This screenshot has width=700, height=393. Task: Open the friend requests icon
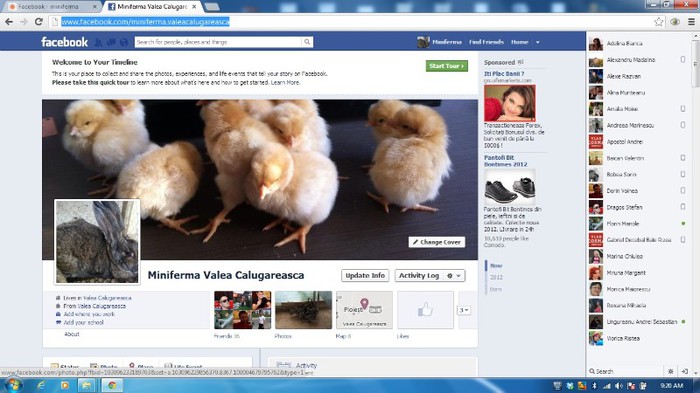click(98, 42)
